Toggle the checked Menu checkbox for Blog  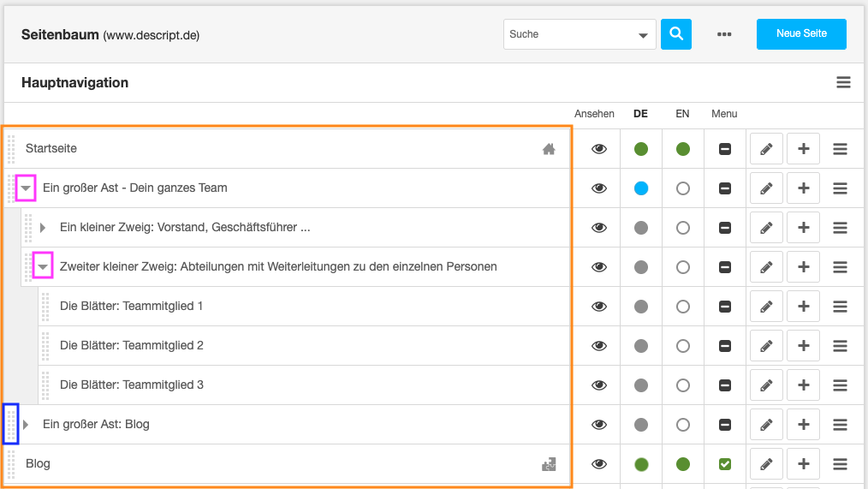point(725,464)
